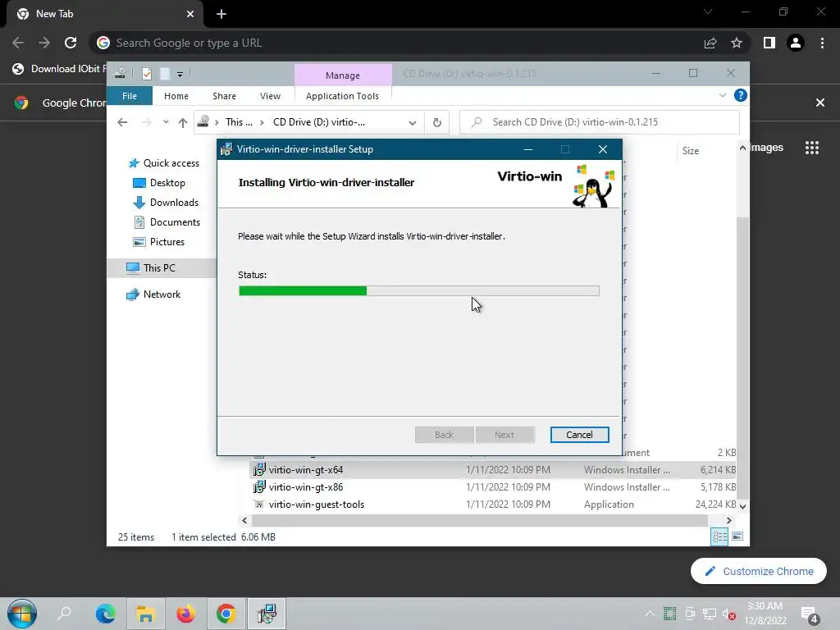Switch to Chrome in taskbar

click(x=226, y=614)
